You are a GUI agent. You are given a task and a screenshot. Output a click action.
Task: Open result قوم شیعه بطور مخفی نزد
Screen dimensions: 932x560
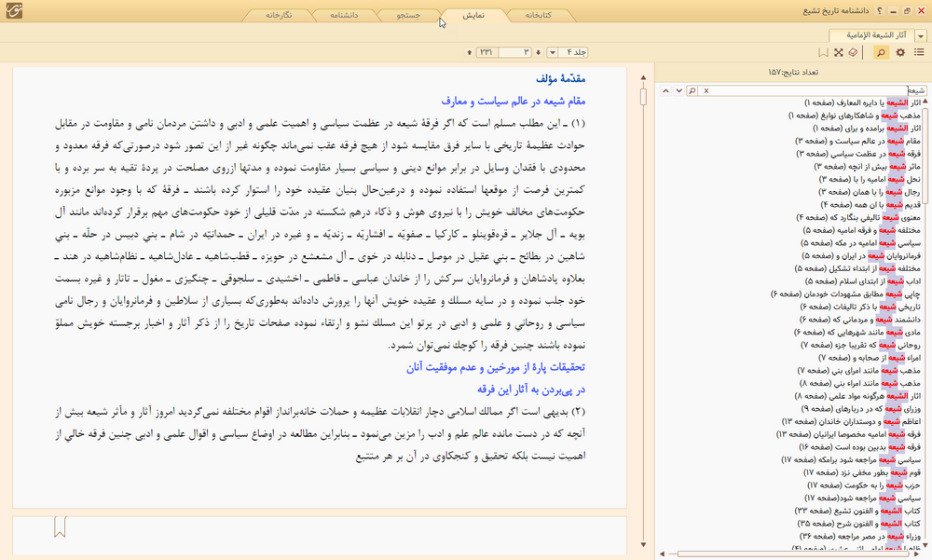coord(862,472)
